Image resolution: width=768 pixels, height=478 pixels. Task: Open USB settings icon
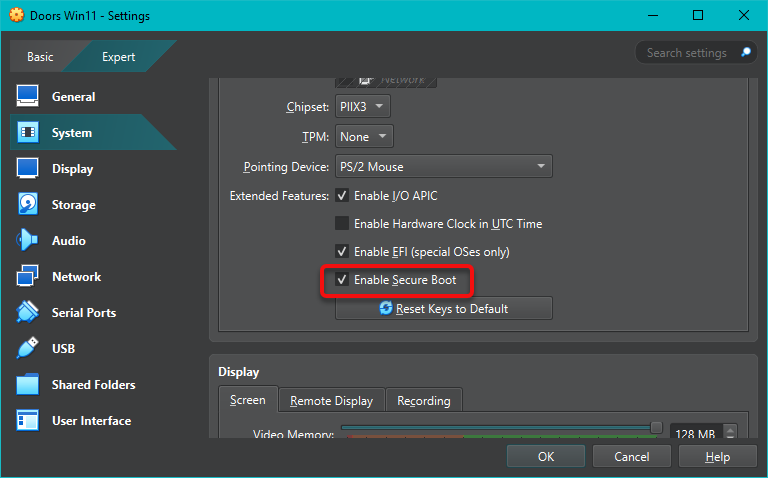28,349
